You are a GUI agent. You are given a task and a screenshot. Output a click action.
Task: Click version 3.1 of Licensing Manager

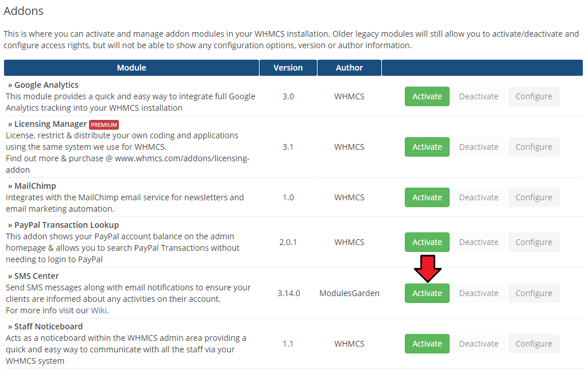[x=288, y=147]
